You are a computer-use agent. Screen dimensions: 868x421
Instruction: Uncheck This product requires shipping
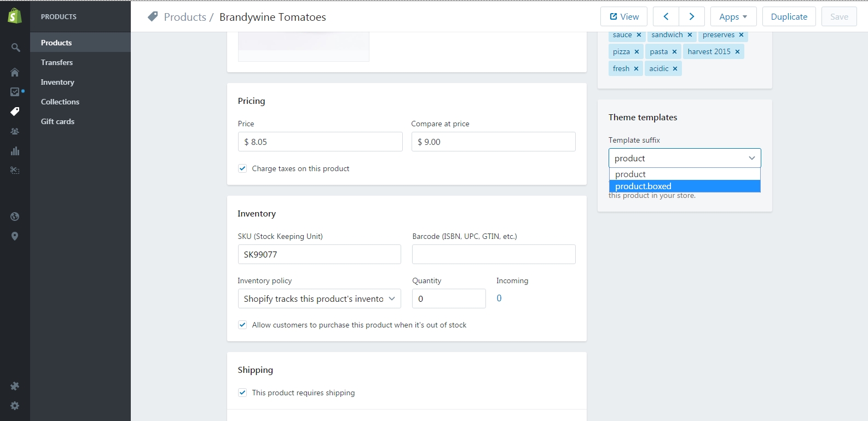[x=242, y=393]
